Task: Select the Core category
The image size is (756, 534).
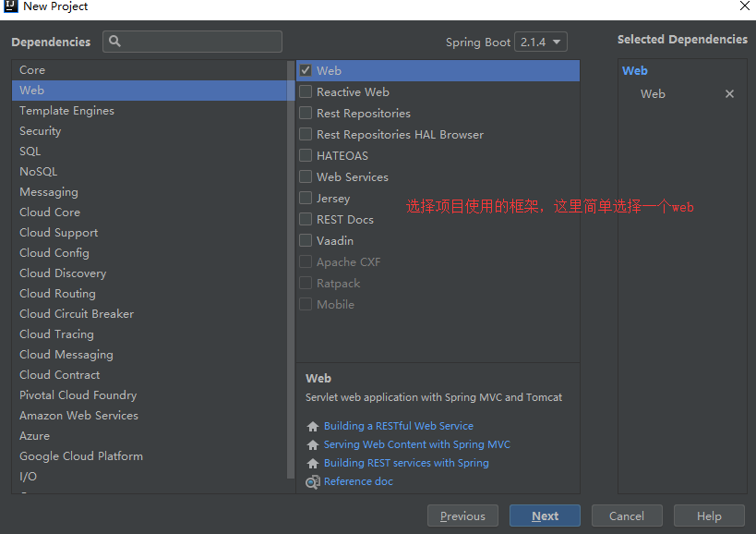Action: click(x=150, y=70)
